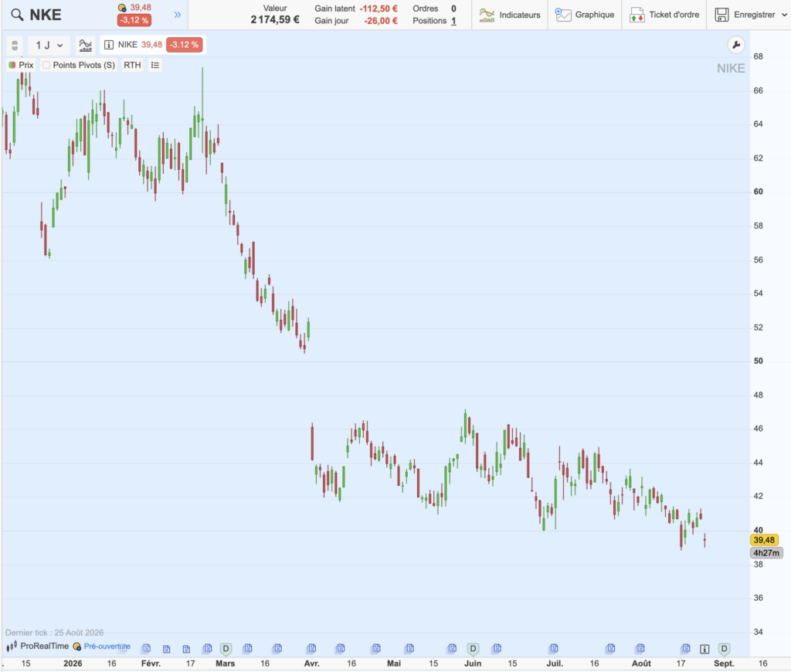This screenshot has height=672, width=791.
Task: Open the news icon above 17 in February
Action: [x=186, y=650]
